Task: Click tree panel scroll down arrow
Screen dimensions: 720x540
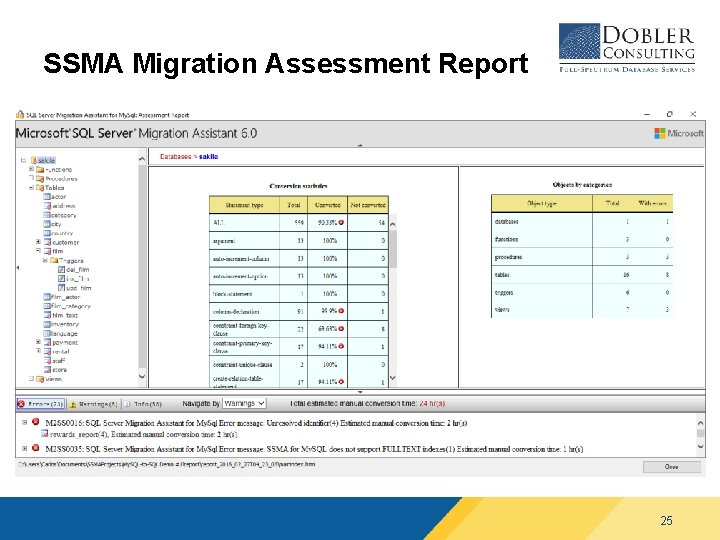Action: pyautogui.click(x=142, y=376)
